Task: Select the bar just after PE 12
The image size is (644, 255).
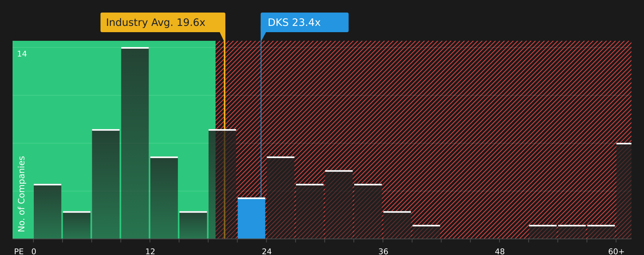Action: pyautogui.click(x=164, y=198)
